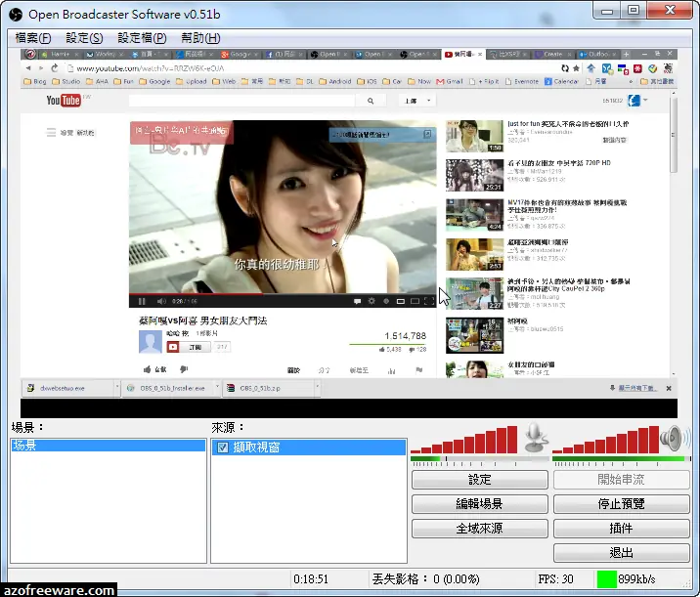Image resolution: width=700 pixels, height=597 pixels.
Task: Open the 設定(S) menu
Action: [x=84, y=38]
